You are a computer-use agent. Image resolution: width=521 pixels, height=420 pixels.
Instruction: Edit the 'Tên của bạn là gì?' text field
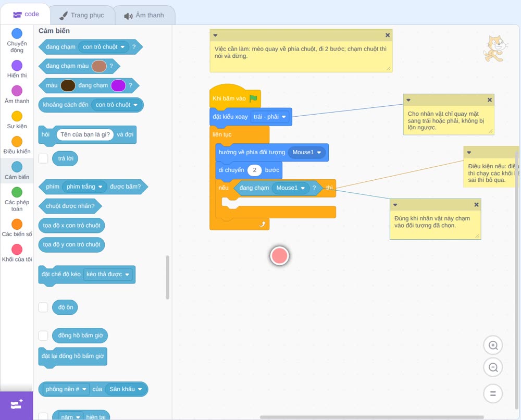85,134
